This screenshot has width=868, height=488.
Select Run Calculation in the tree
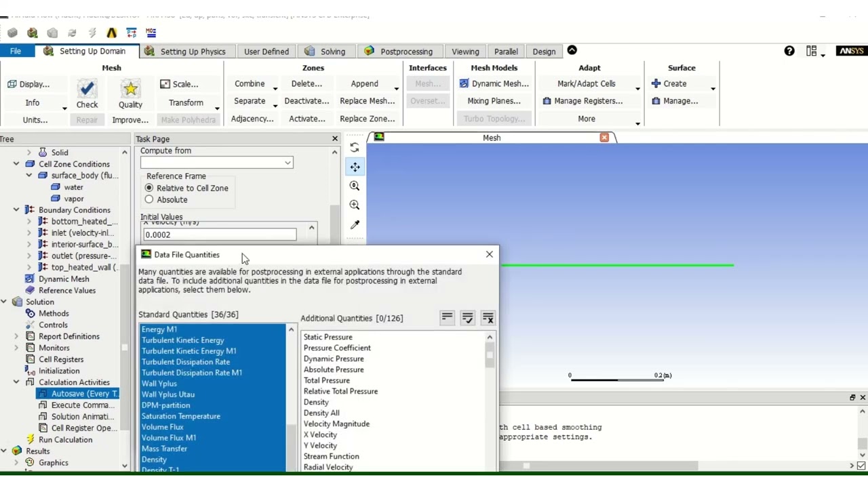point(66,440)
